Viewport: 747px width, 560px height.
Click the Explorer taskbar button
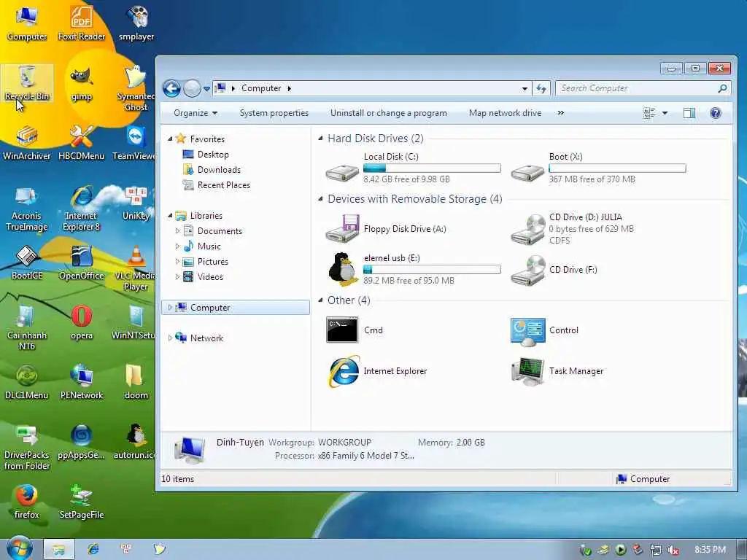(x=58, y=549)
